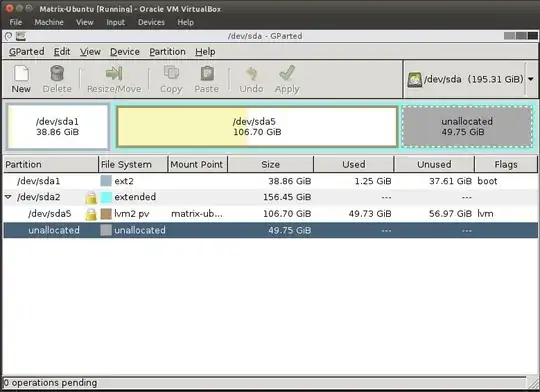Open the GParted menu
Viewport: 540px width, 392px height.
[27, 52]
